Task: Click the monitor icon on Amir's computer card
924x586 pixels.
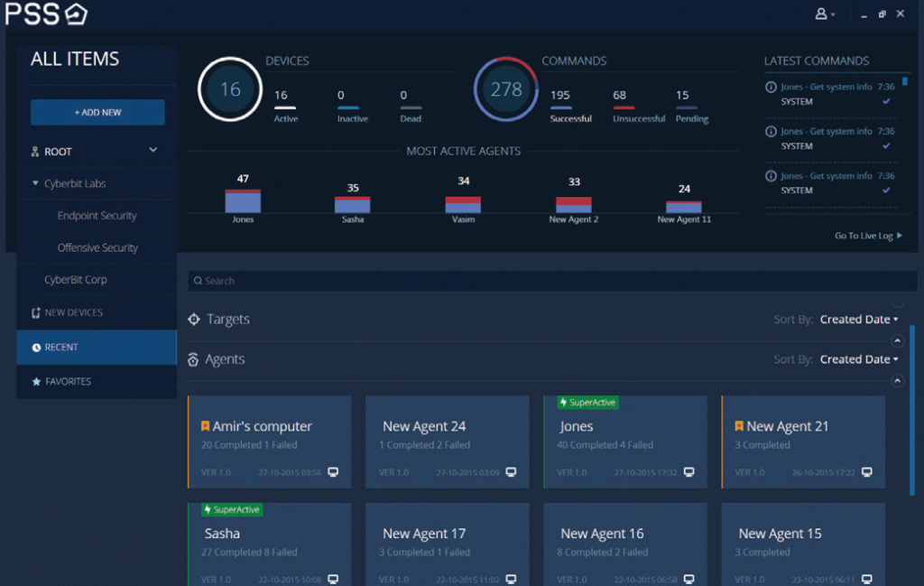Action: pos(334,471)
